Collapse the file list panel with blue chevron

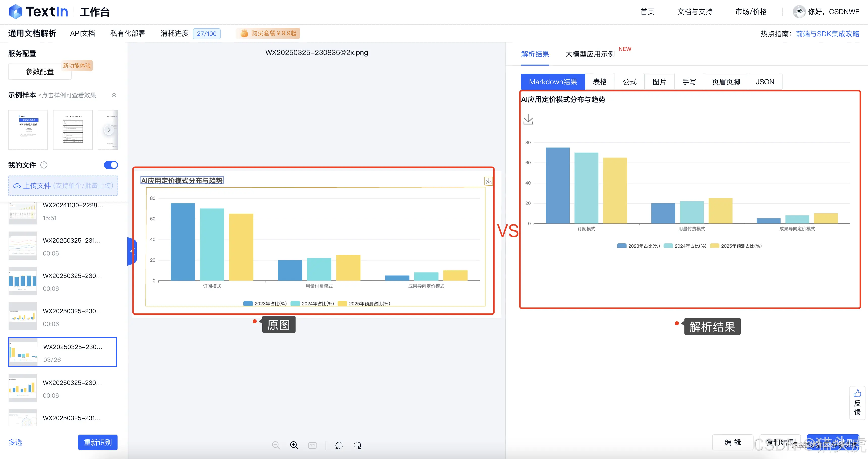pos(131,251)
